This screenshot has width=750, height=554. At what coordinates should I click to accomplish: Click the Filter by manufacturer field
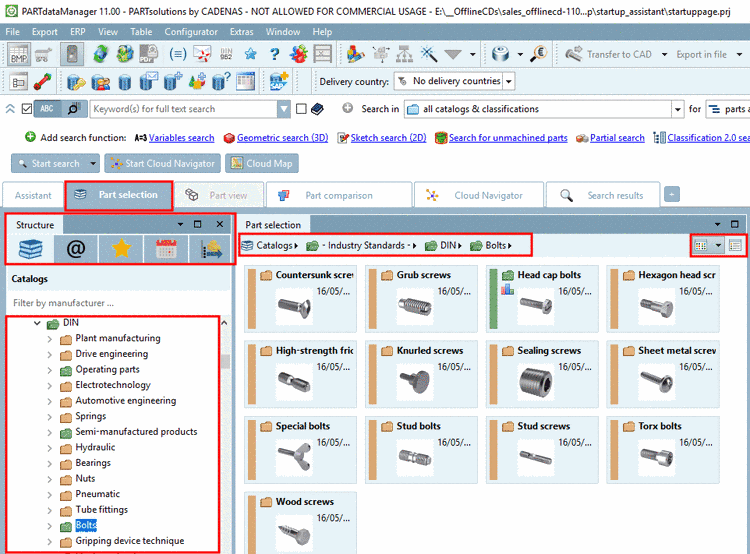click(118, 303)
